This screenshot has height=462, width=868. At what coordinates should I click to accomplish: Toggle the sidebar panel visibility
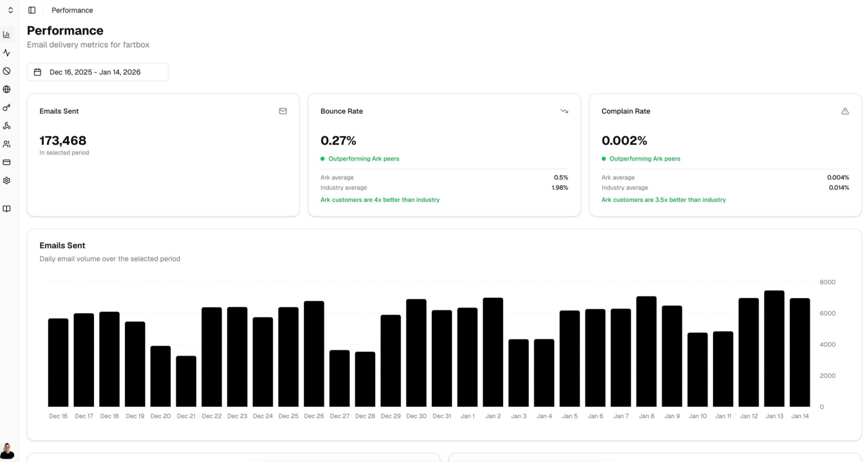click(32, 10)
